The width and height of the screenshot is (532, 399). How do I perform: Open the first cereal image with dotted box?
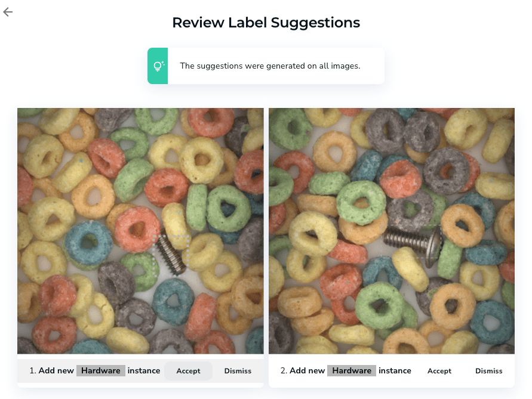click(x=140, y=231)
